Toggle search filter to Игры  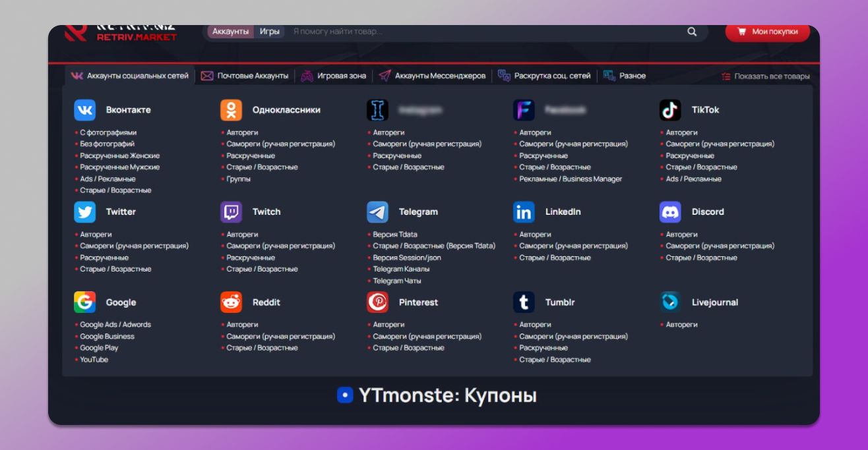269,32
